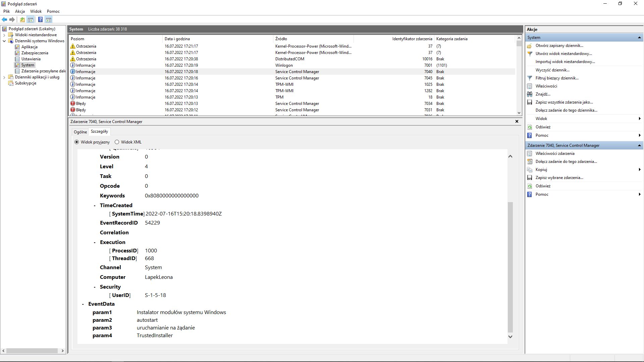This screenshot has height=362, width=644.
Task: Click the Zapisz wybrane zdarzenia save icon
Action: coord(530,178)
